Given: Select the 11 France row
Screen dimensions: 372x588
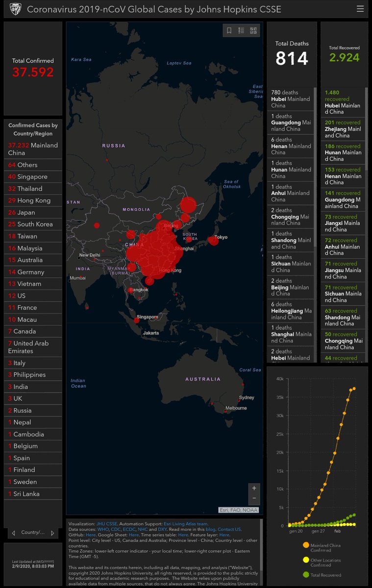Looking at the screenshot, I should 33,308.
